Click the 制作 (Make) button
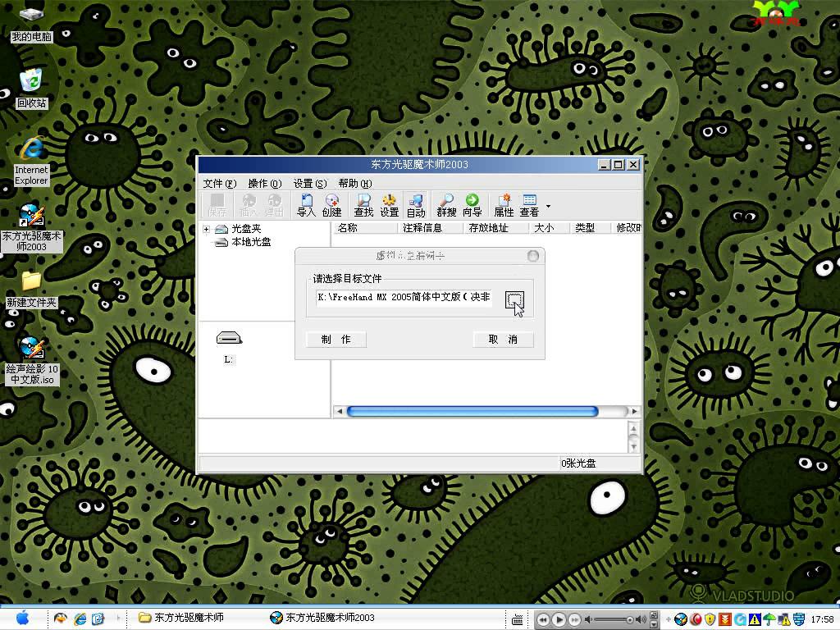 point(336,339)
